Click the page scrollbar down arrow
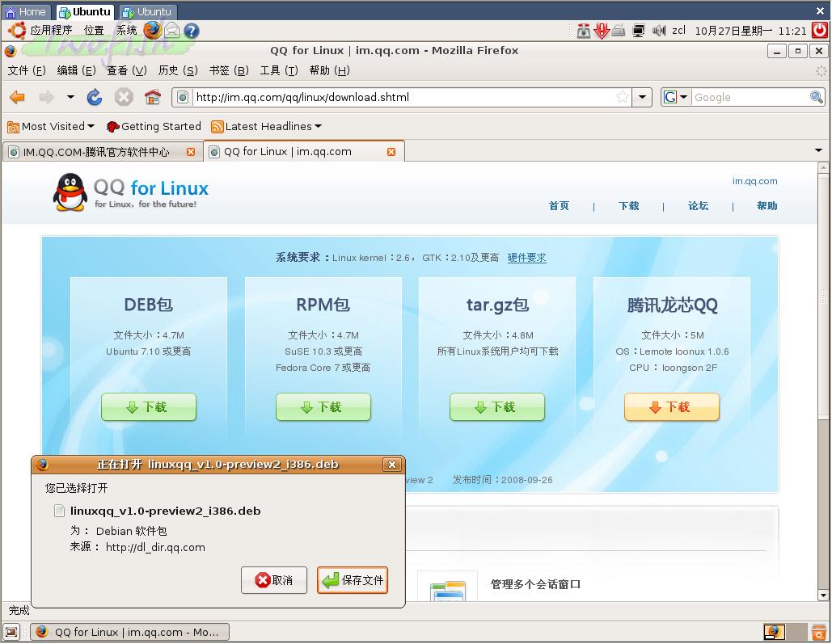The width and height of the screenshot is (832, 644). 823,596
